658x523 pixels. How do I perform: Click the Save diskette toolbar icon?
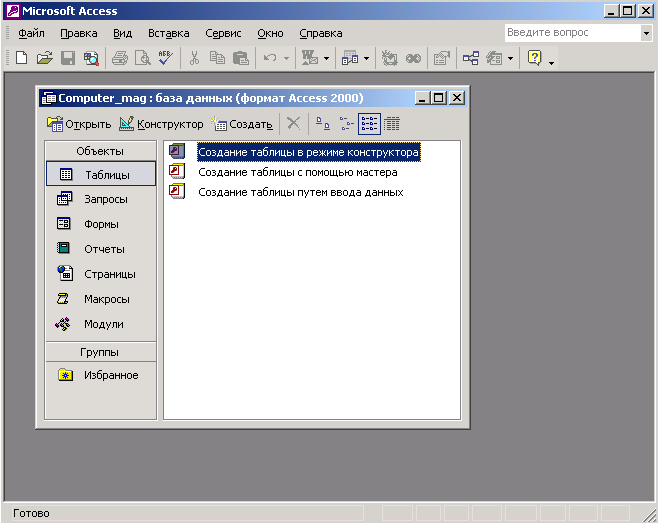[68, 58]
